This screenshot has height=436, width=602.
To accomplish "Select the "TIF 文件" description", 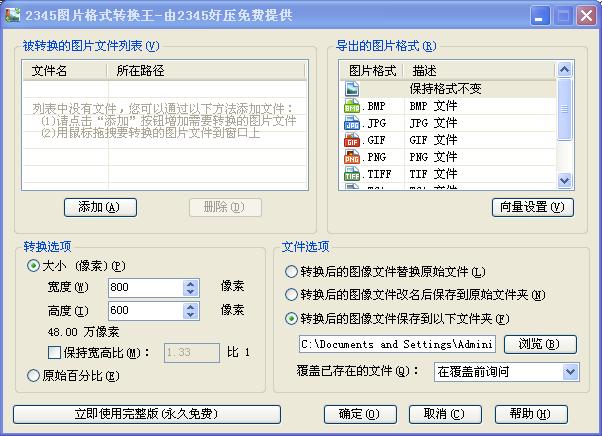I will 433,174.
